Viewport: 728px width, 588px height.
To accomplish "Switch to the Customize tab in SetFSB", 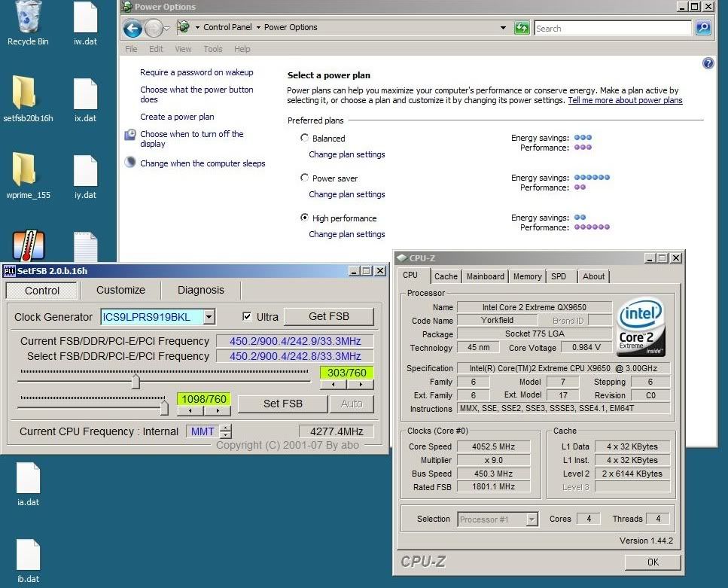I will coord(120,290).
